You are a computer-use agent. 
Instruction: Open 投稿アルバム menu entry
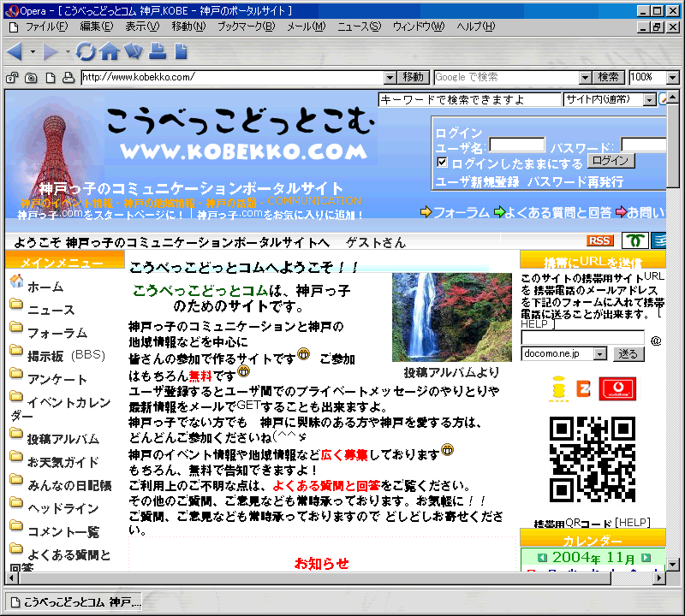(63, 439)
